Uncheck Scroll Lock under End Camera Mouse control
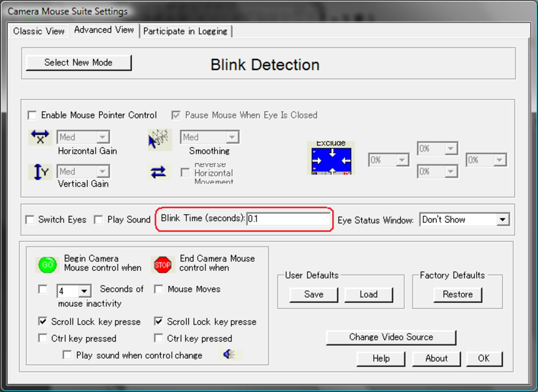The image size is (538, 392). tap(158, 321)
